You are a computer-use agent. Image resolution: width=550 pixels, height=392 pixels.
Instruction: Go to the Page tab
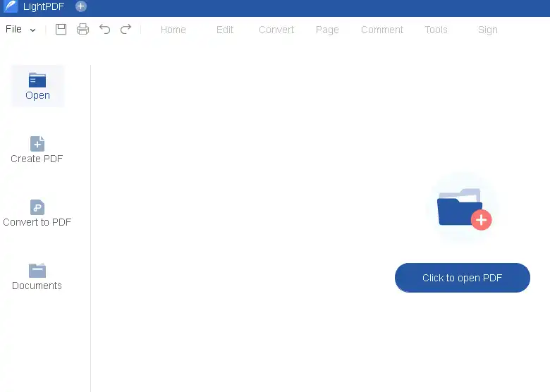pos(327,30)
